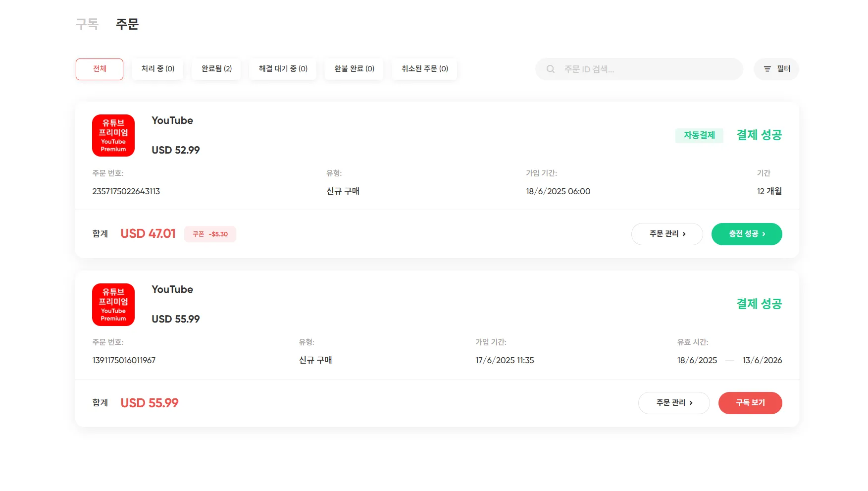Open the 필터 filter icon button
Viewport: 868px width, 491px height.
[776, 69]
